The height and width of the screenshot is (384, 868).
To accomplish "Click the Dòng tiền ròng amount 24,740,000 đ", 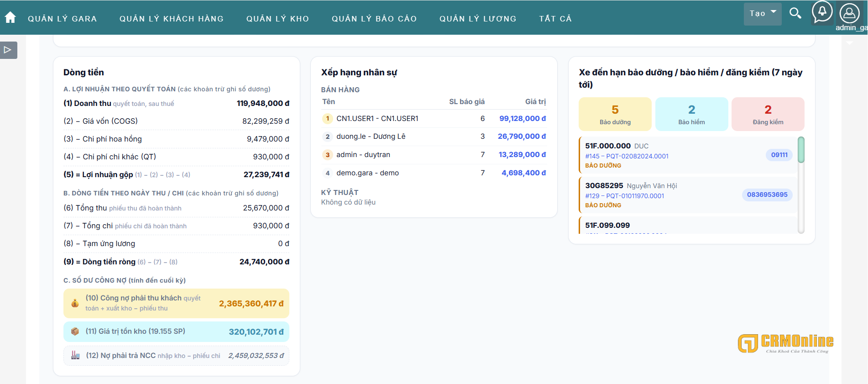I will (265, 262).
